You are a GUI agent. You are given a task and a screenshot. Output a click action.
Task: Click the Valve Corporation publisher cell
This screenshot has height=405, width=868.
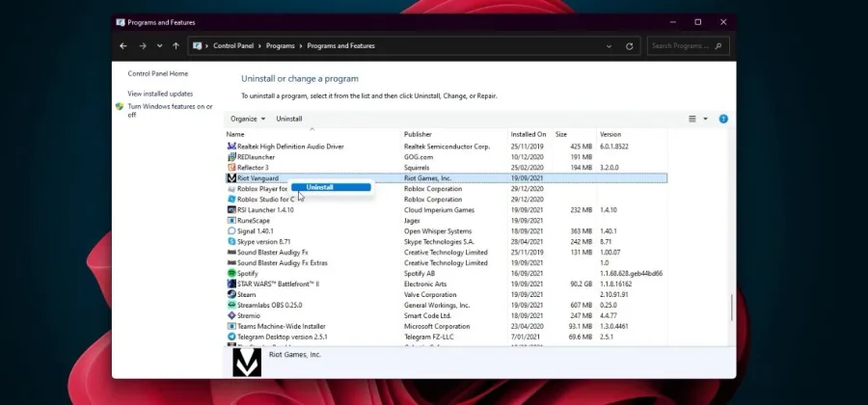(430, 294)
